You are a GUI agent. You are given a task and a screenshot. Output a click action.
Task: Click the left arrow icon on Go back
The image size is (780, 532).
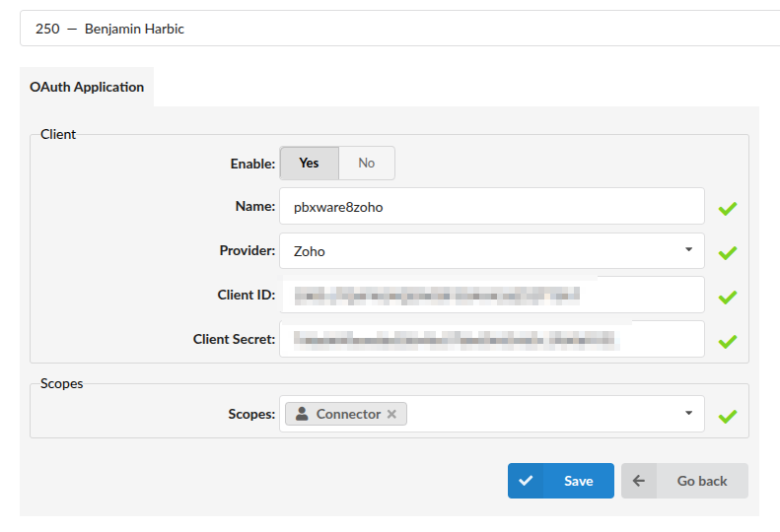(x=639, y=481)
